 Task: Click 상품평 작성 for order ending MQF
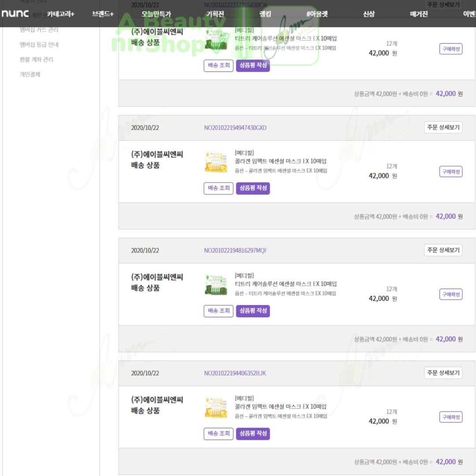tap(253, 311)
